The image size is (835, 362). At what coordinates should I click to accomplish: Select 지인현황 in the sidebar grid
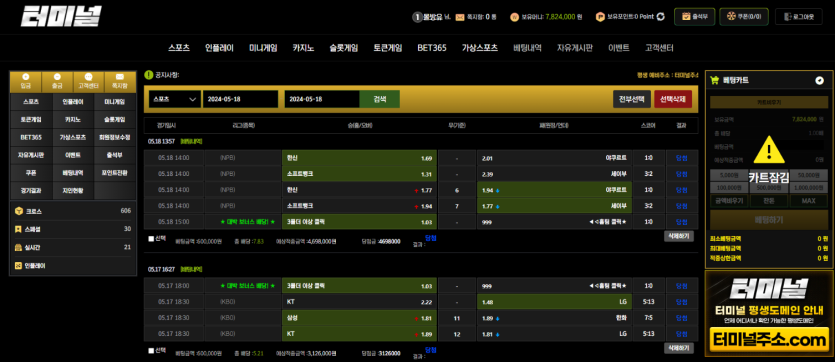coord(72,191)
